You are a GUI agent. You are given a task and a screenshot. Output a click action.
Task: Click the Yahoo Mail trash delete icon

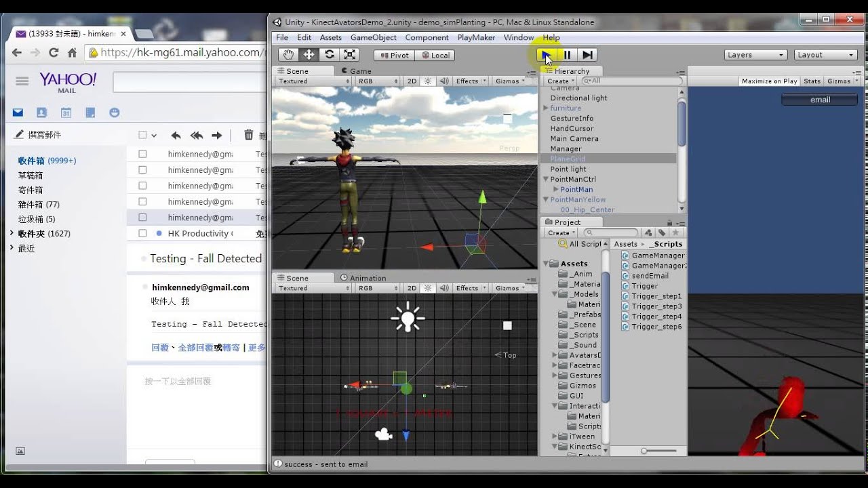pyautogui.click(x=249, y=135)
